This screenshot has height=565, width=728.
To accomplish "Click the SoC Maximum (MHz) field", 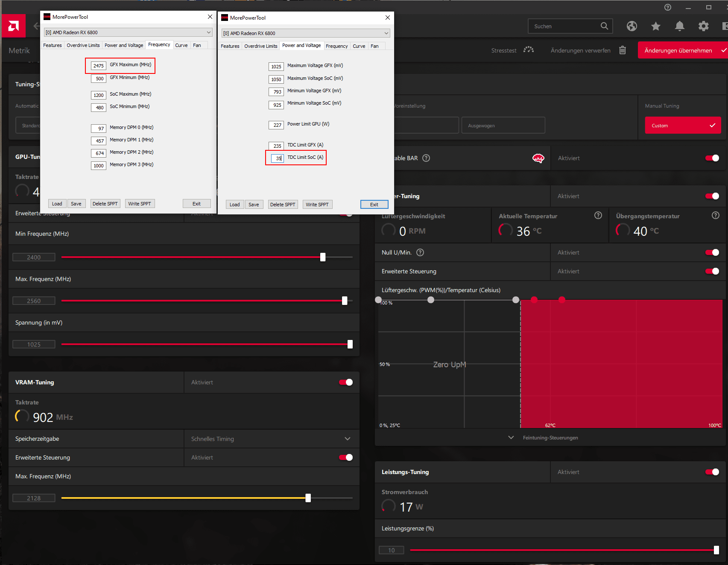I will (99, 95).
